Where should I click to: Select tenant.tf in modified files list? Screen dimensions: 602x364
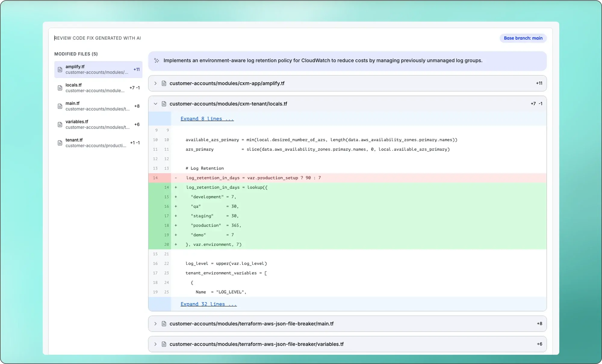(98, 143)
